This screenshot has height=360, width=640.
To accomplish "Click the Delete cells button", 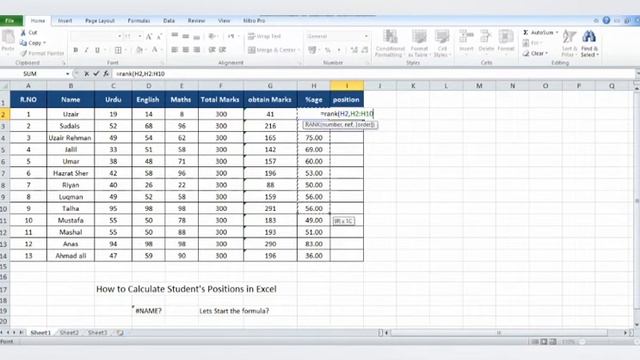I will click(x=486, y=43).
